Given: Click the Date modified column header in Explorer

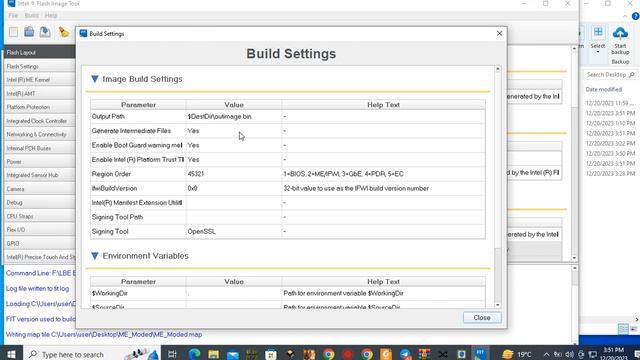Looking at the screenshot, I should pyautogui.click(x=604, y=89).
